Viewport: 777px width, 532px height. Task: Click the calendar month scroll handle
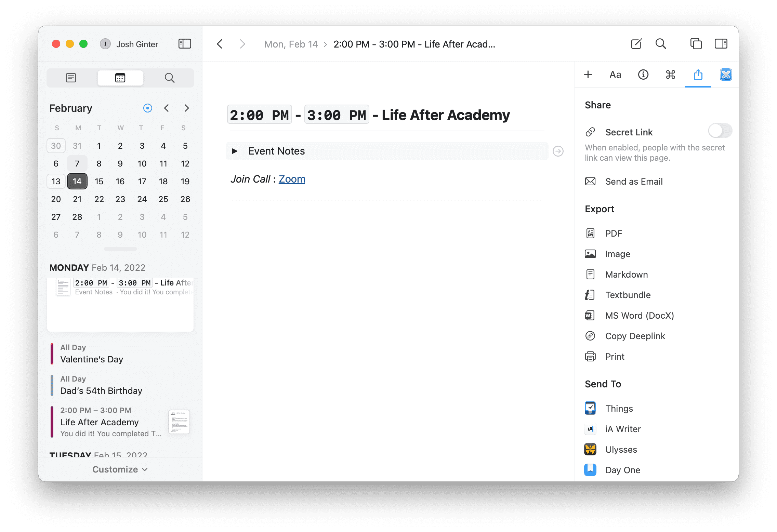point(120,249)
